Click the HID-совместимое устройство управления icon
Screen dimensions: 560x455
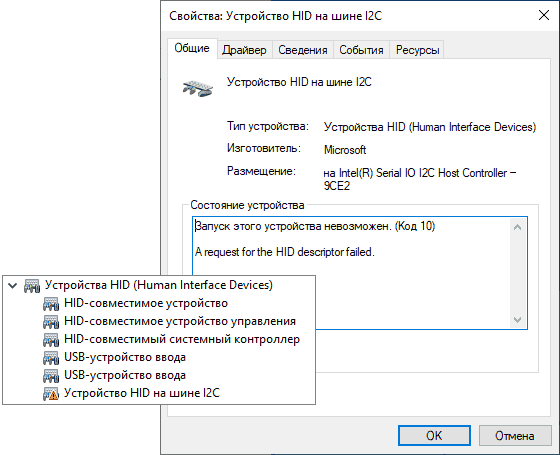coord(51,321)
